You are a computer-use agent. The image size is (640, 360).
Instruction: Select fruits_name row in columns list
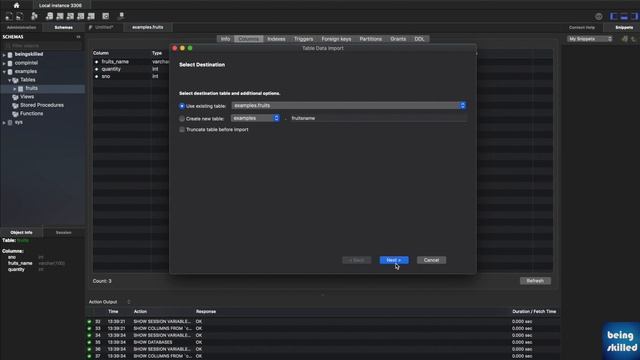(x=131, y=62)
